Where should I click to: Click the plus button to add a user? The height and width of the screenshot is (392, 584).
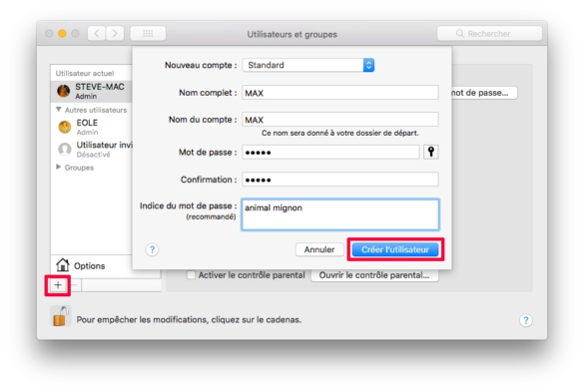point(58,285)
